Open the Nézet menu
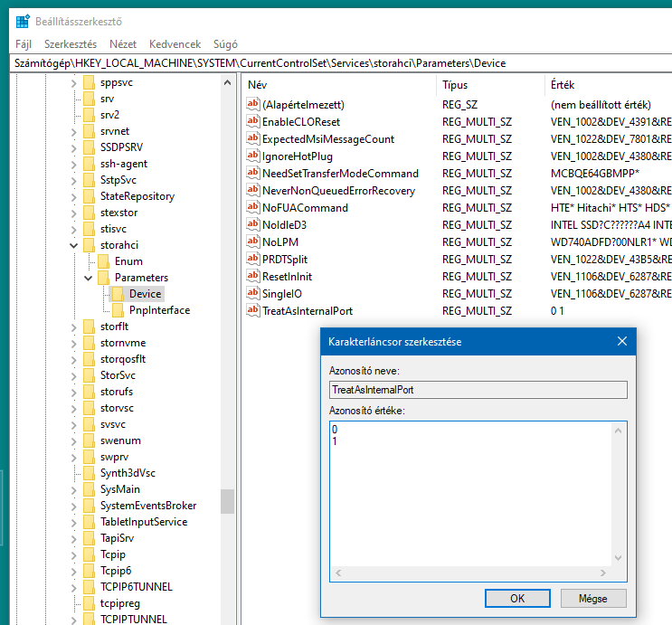672x625 pixels. pos(123,44)
